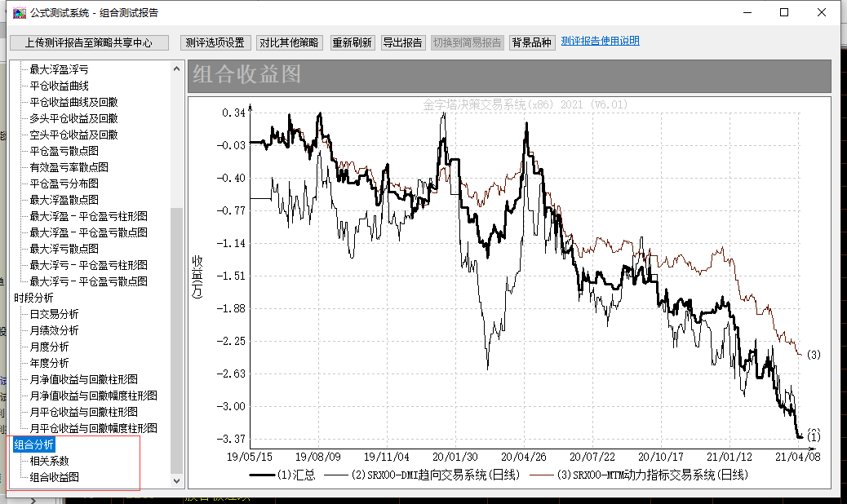Image resolution: width=847 pixels, height=504 pixels.
Task: Select the 时段分析 tree category
Action: [x=33, y=298]
